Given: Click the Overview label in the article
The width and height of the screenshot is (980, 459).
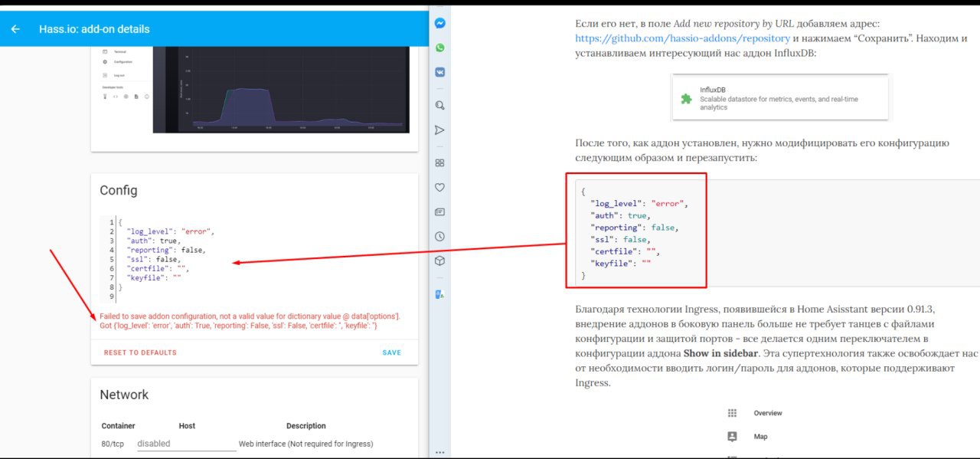Looking at the screenshot, I should coord(768,413).
